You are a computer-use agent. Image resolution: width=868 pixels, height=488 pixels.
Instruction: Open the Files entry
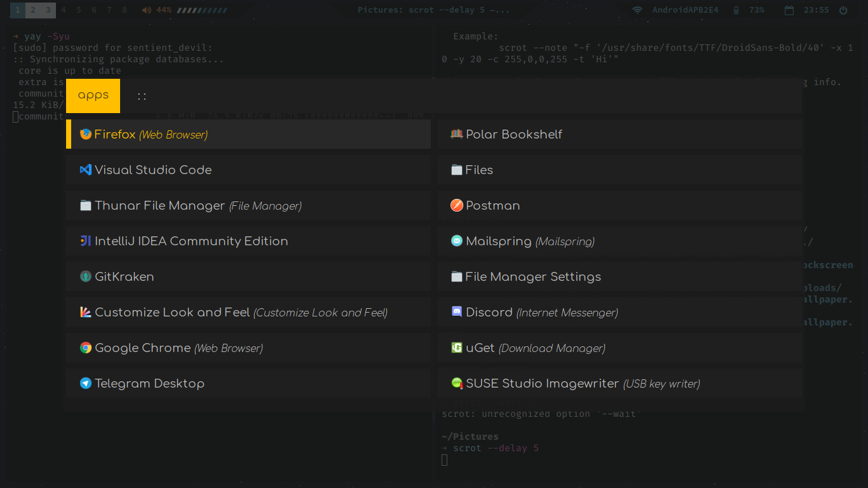point(620,170)
